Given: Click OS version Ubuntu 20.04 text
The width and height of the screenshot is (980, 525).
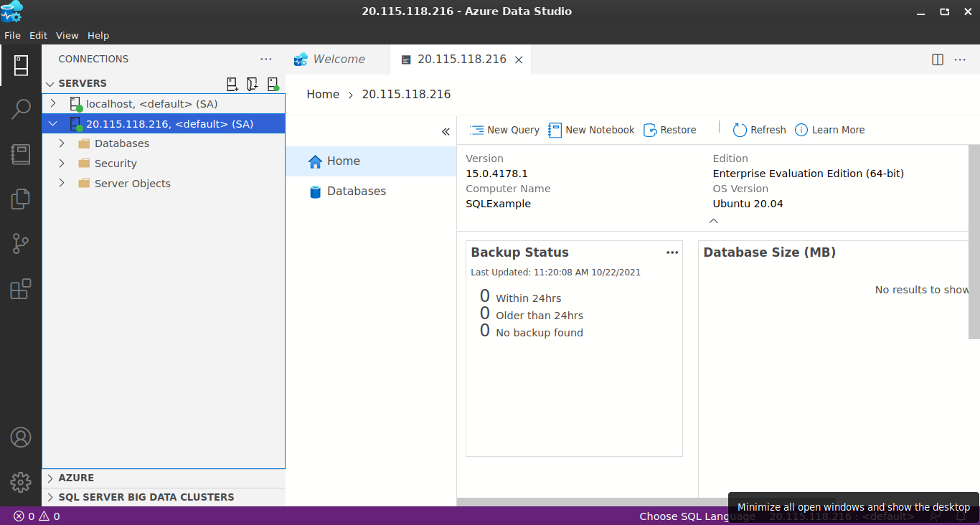Looking at the screenshot, I should [x=748, y=204].
